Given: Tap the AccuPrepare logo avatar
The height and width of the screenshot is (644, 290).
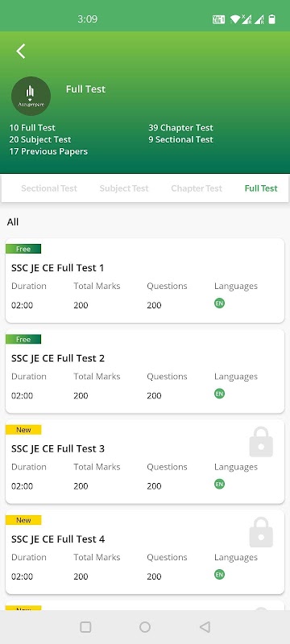Looking at the screenshot, I should (31, 96).
